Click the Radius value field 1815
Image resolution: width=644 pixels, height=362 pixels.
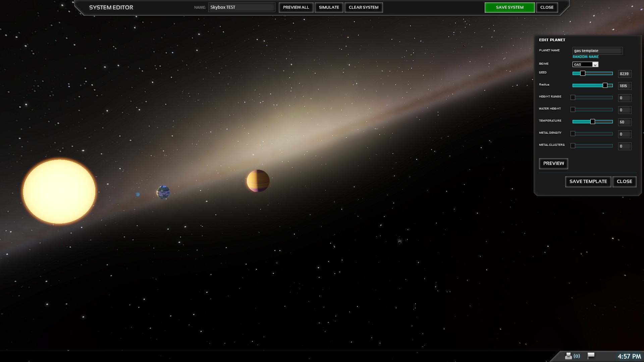(x=625, y=86)
